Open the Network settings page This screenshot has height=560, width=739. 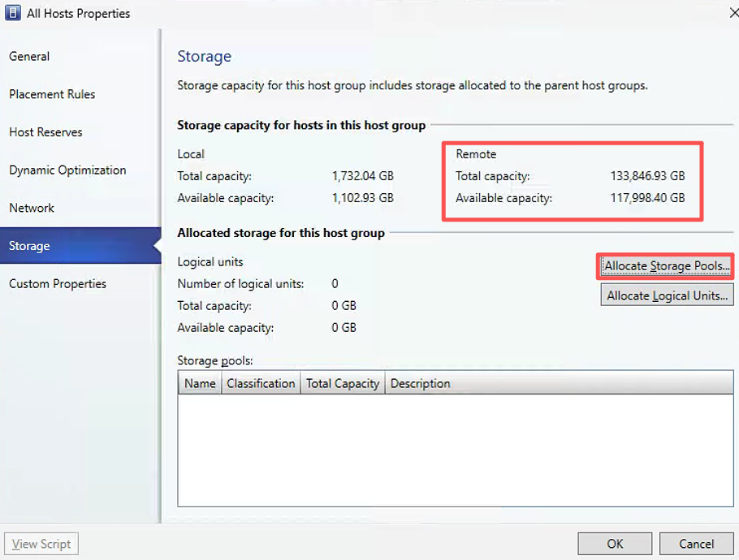pyautogui.click(x=32, y=209)
